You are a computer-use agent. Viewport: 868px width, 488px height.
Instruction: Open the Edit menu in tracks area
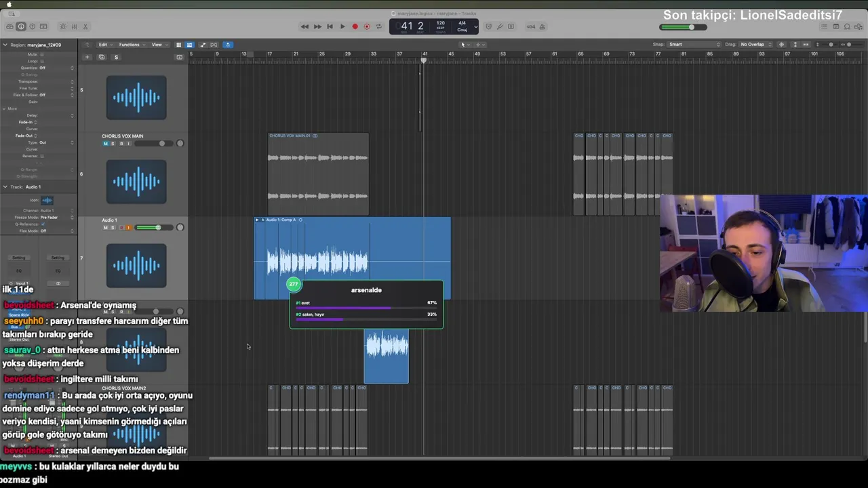pyautogui.click(x=104, y=45)
